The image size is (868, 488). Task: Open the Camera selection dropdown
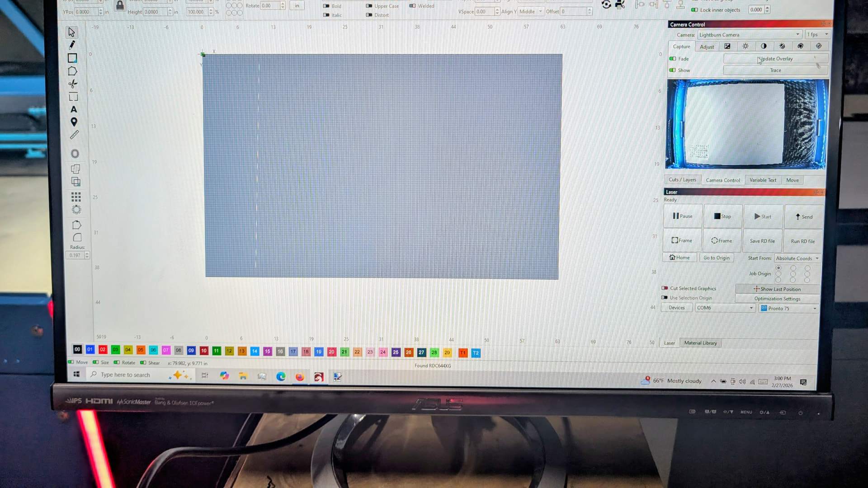749,35
